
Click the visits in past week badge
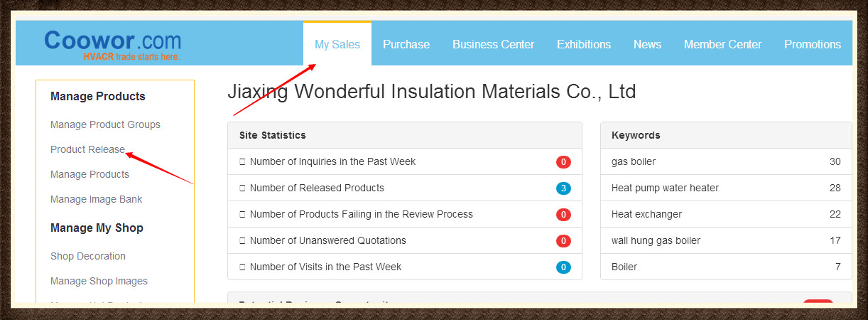(x=563, y=267)
